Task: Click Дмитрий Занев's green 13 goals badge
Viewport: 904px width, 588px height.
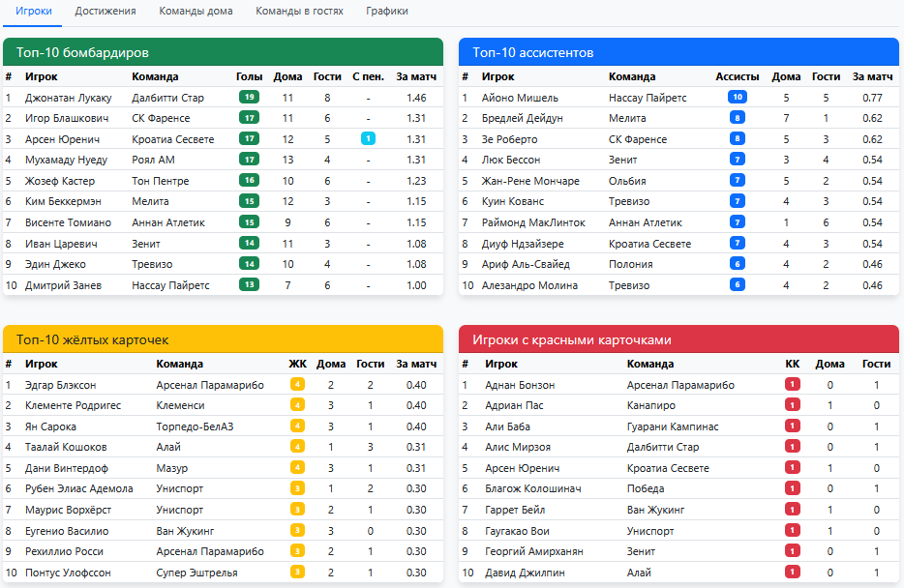Action: [x=249, y=284]
